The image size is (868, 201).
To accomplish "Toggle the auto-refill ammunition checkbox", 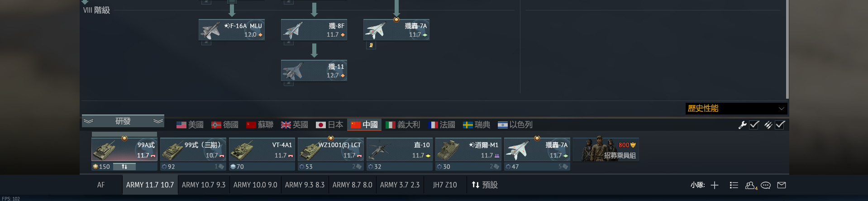I will (780, 125).
